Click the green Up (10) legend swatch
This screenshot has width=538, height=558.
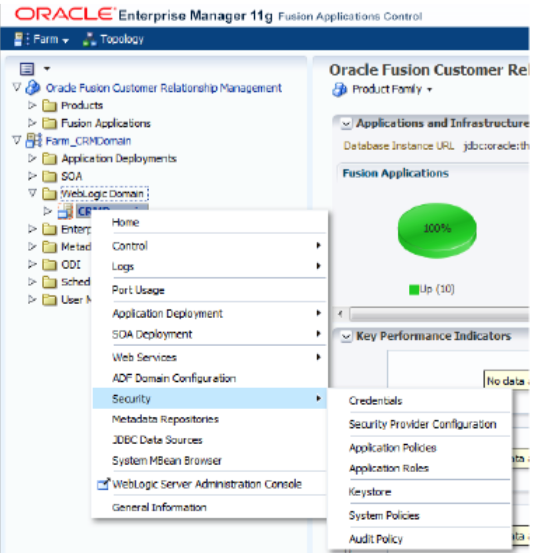(x=414, y=290)
